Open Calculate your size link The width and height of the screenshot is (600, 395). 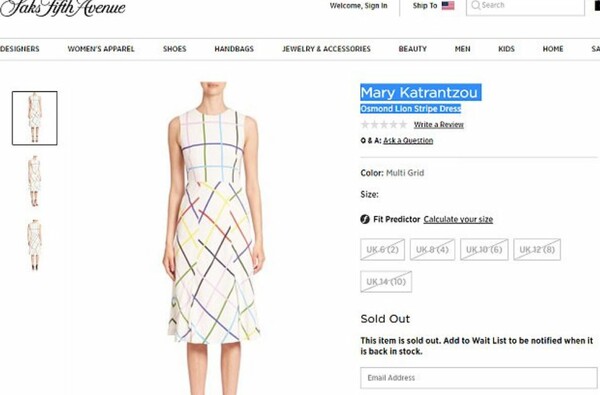tap(458, 219)
